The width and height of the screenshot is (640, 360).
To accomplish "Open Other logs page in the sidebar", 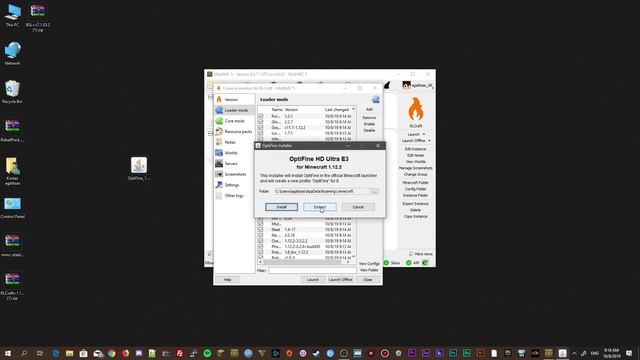I will coord(235,196).
